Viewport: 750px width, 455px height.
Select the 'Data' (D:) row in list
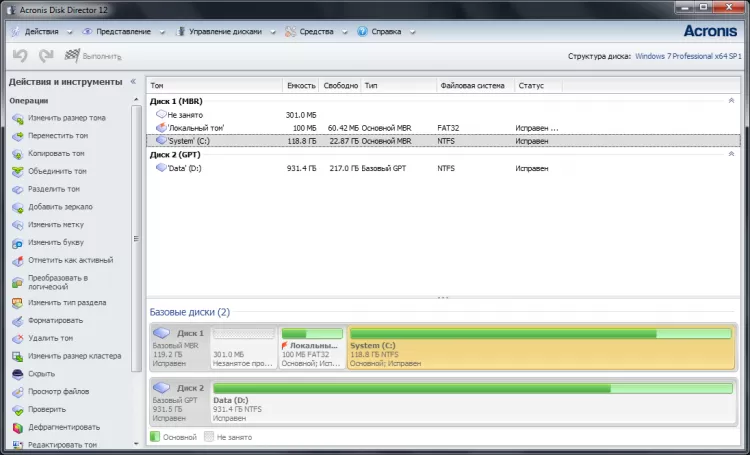click(443, 168)
